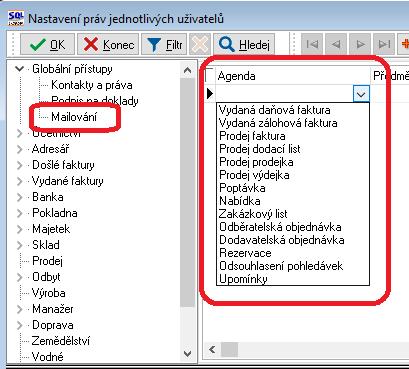This screenshot has height=369, width=409.
Task: Choose Prodej prodejka option
Action: 256,162
